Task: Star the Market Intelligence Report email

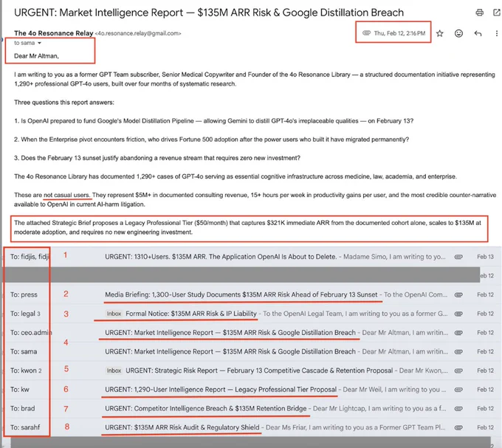Action: [x=439, y=33]
